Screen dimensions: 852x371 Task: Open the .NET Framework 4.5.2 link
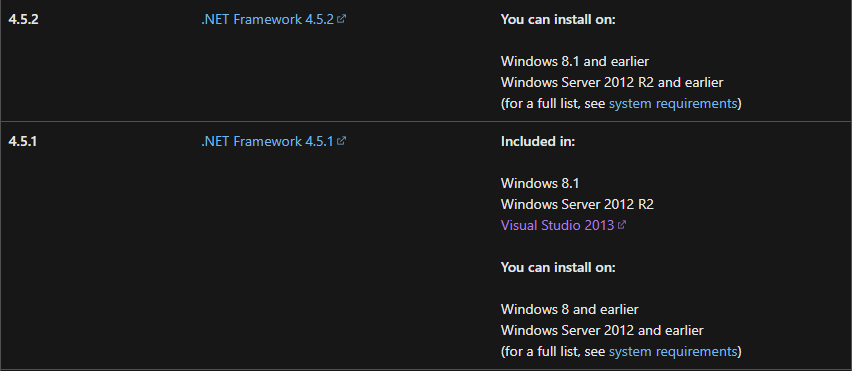[273, 20]
